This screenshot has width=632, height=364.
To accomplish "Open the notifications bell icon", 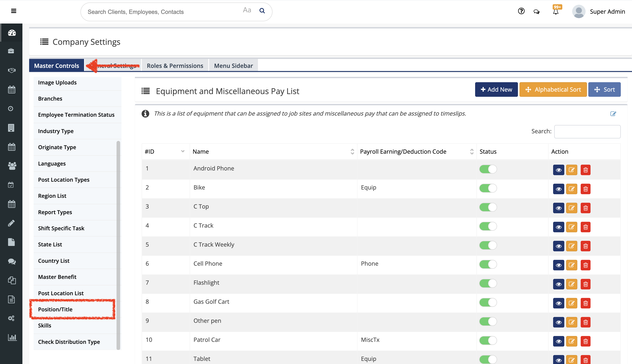I will click(556, 11).
